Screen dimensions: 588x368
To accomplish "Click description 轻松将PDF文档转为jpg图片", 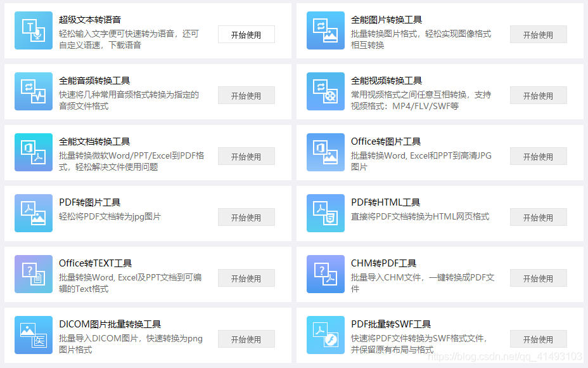I will tap(110, 216).
